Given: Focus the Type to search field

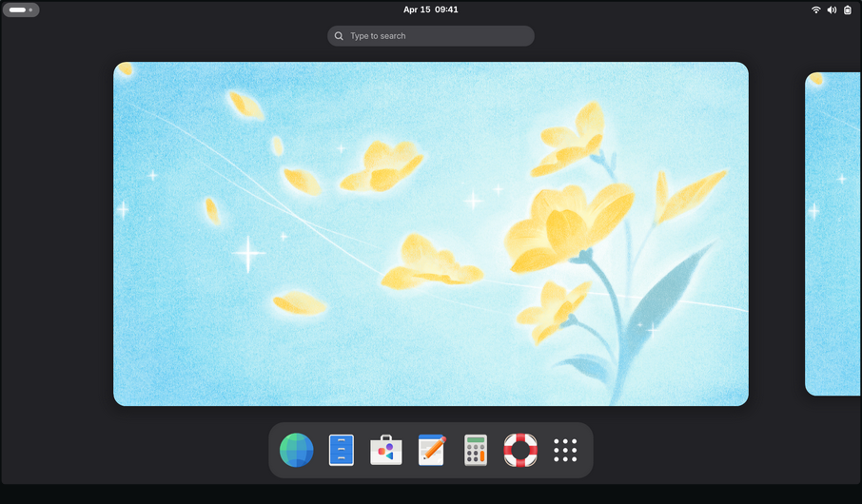Looking at the screenshot, I should click(430, 36).
